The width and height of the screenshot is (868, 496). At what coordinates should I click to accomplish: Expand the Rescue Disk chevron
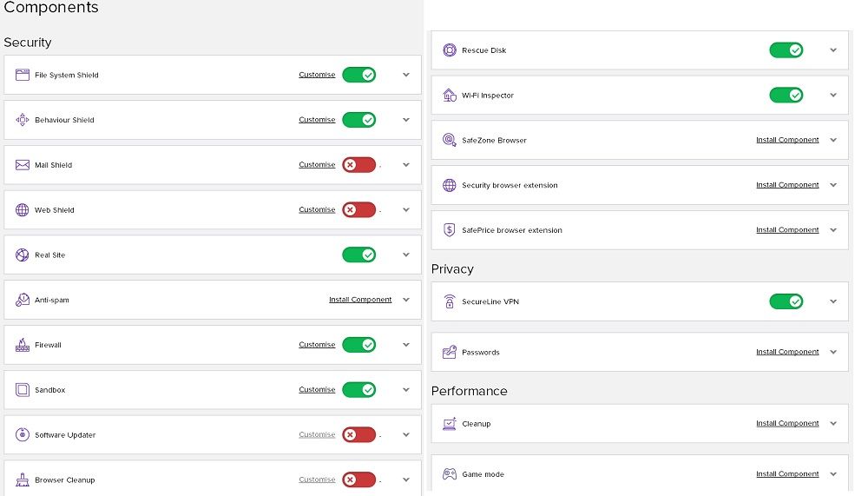click(833, 50)
